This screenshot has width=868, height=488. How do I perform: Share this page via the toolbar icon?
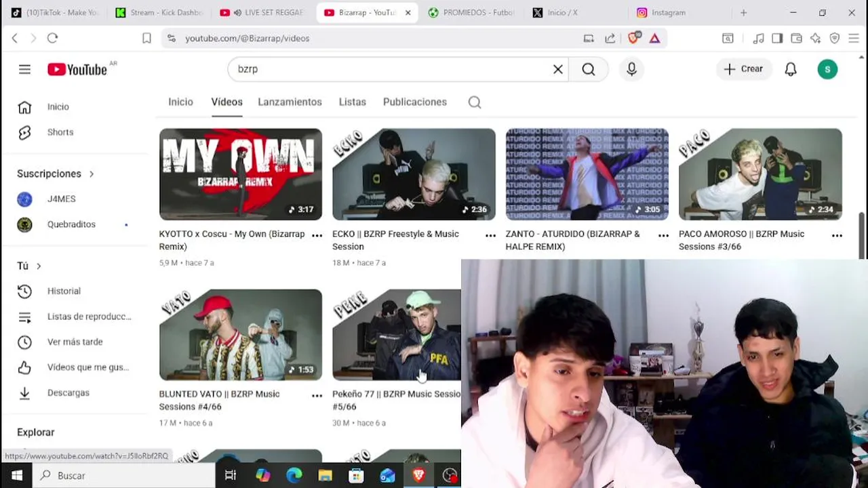coord(610,39)
